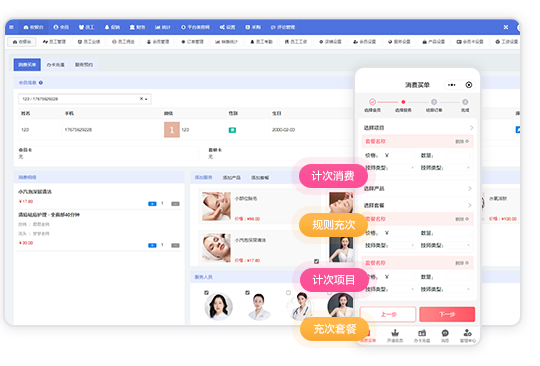Open the 员工管理 shortcut

54,42
